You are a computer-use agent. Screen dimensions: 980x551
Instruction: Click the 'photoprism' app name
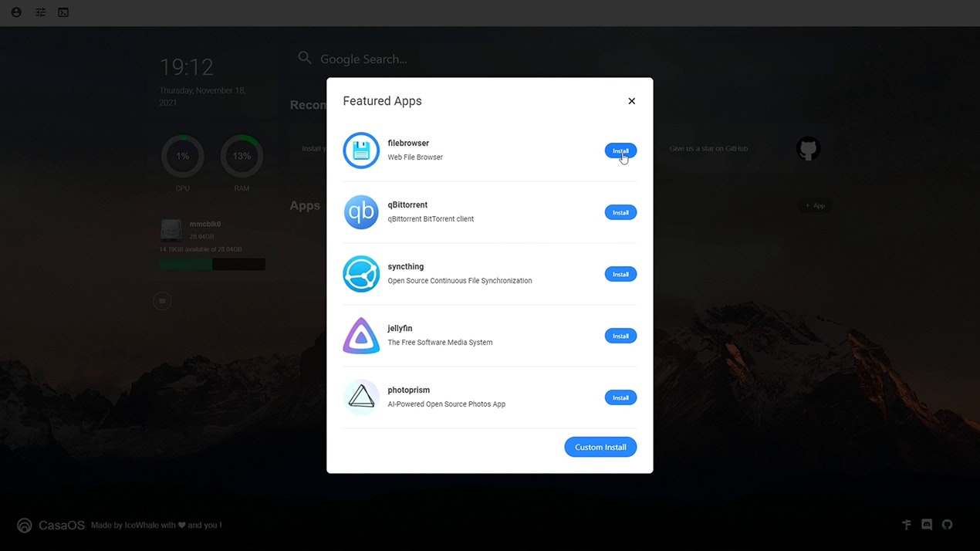[409, 390]
